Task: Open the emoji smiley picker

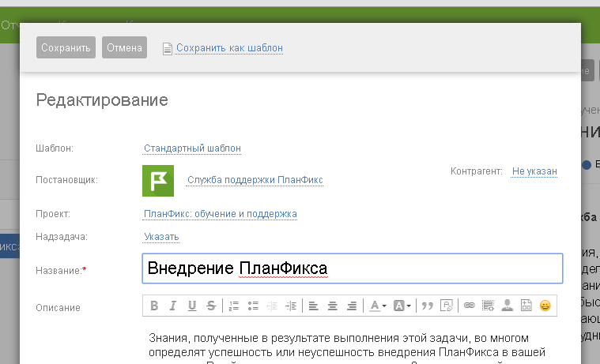Action: (545, 306)
